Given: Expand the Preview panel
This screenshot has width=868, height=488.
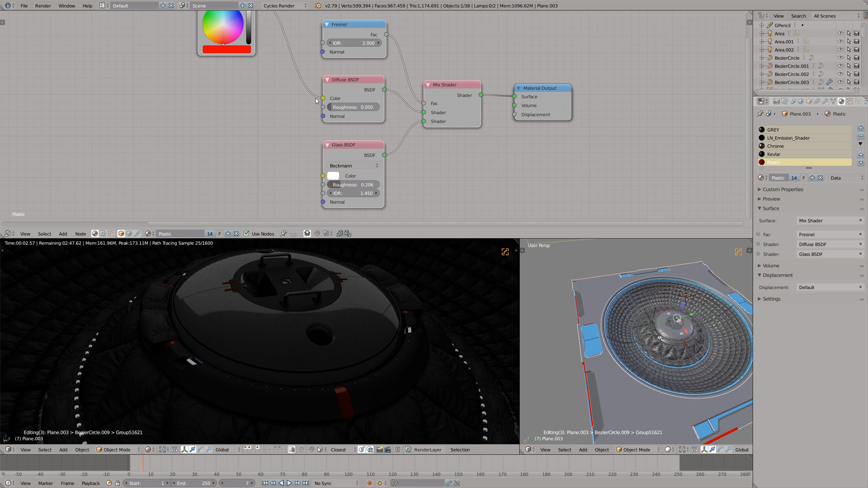Looking at the screenshot, I should pos(771,199).
